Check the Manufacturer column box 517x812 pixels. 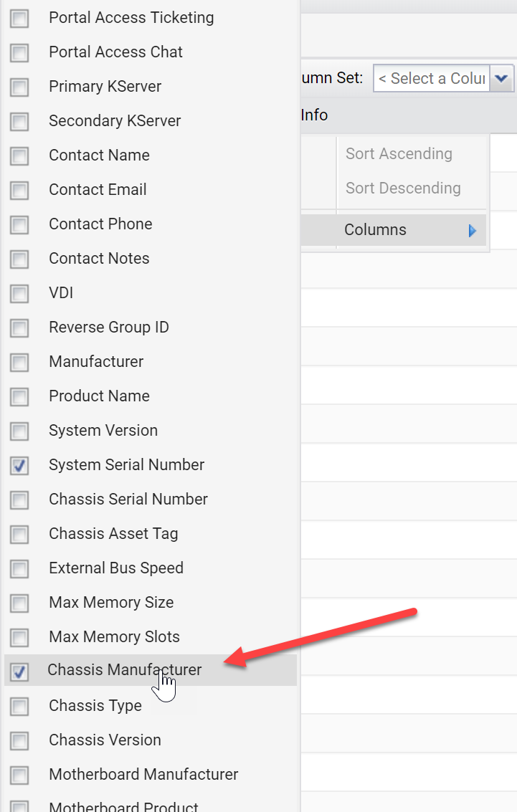[19, 362]
